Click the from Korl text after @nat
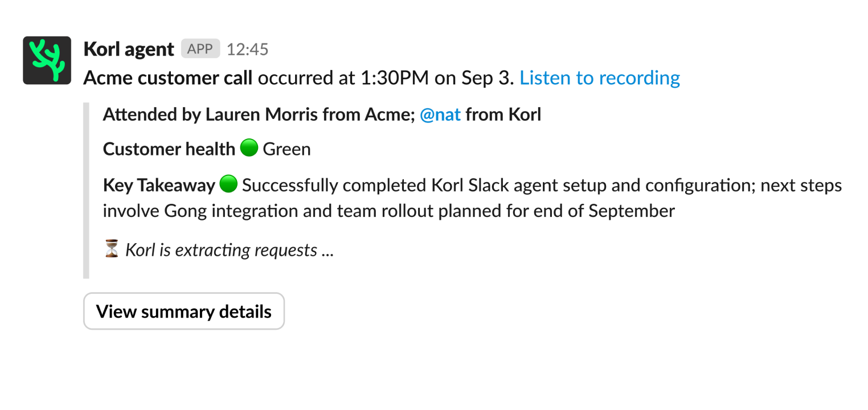 [x=503, y=115]
